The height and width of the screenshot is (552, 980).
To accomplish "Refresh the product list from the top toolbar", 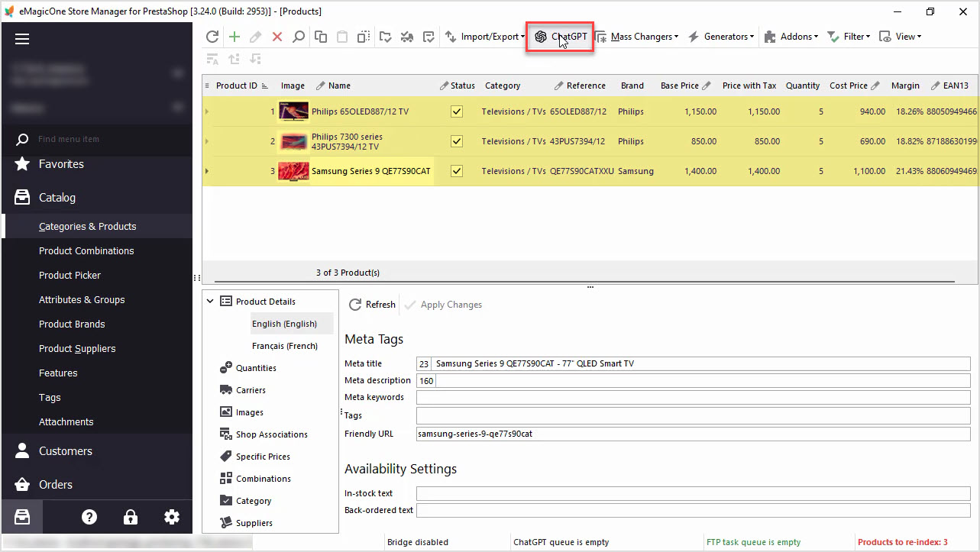I will click(x=212, y=37).
